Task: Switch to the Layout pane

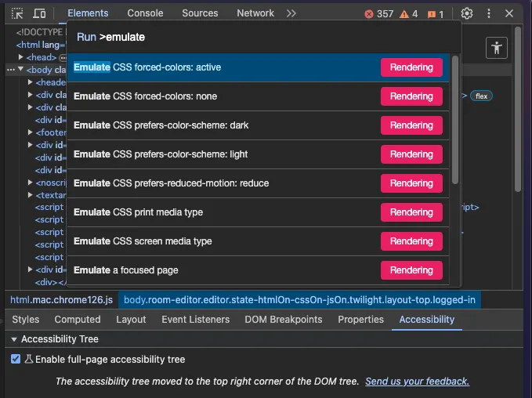Action: click(x=131, y=320)
